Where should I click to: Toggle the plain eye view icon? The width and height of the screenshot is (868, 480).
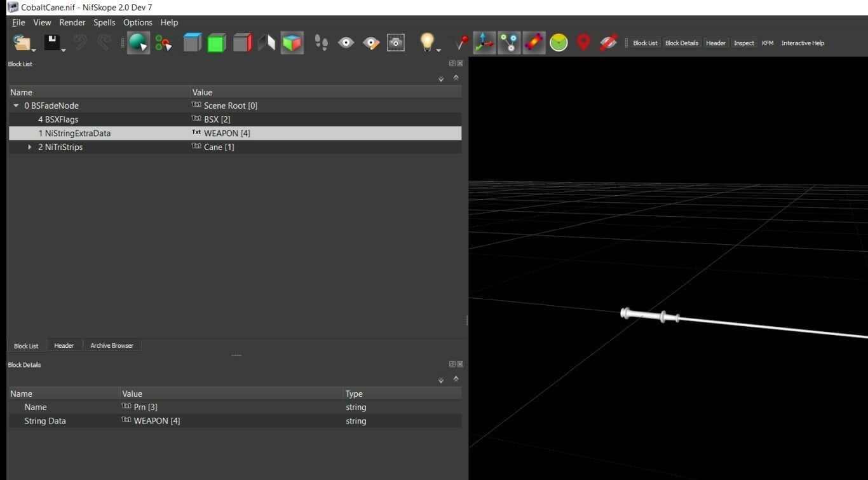346,43
